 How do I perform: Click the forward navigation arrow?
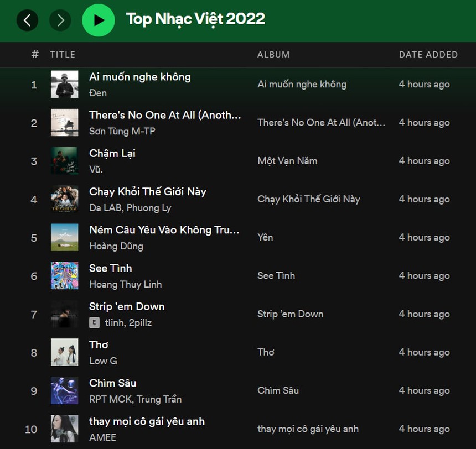[60, 20]
